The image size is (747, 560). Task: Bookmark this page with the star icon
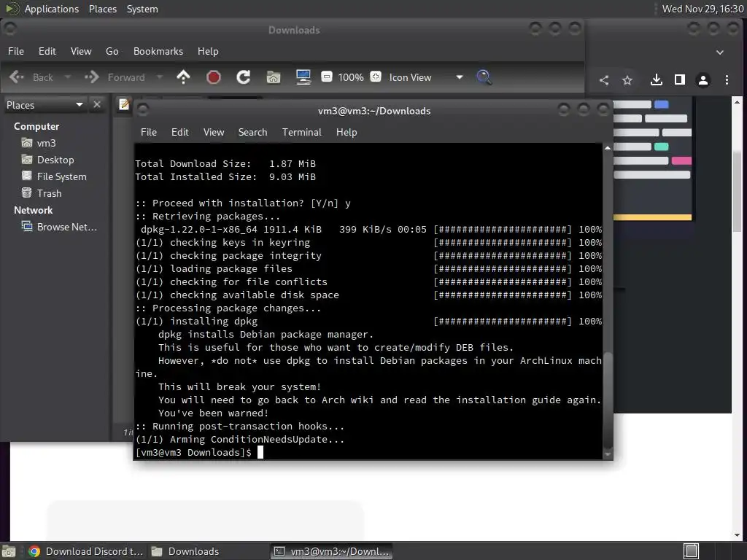click(x=627, y=80)
